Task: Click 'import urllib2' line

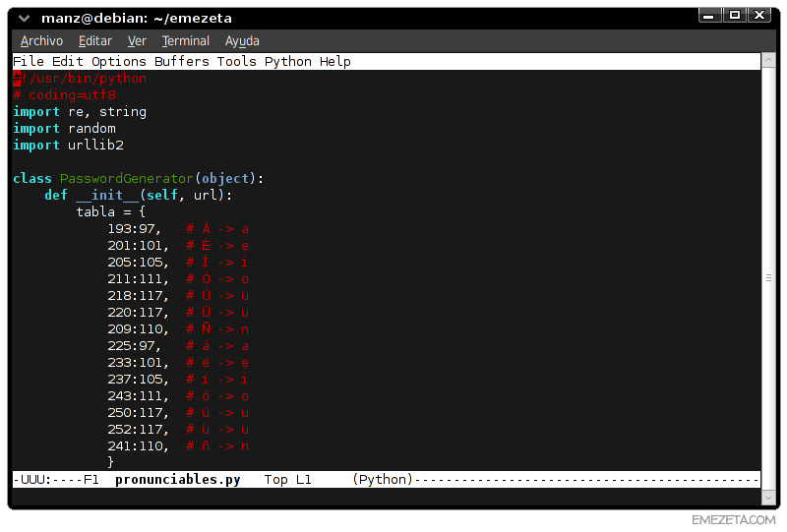Action: (x=68, y=145)
